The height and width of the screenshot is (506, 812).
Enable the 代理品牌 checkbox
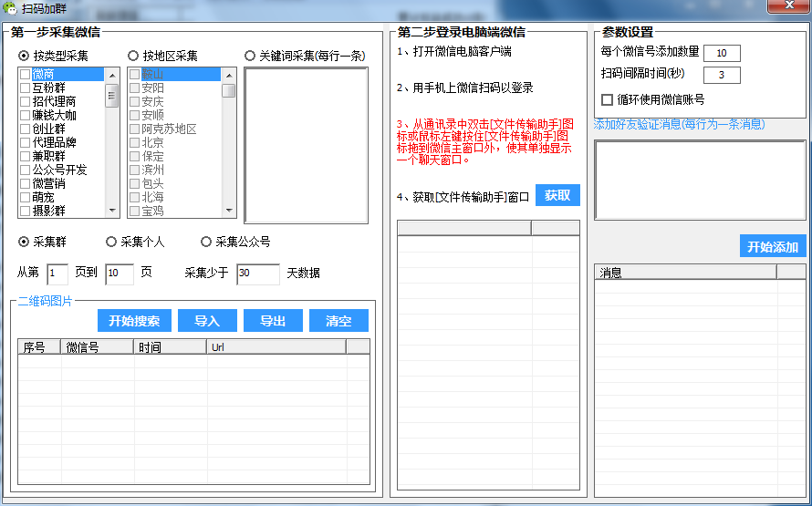(x=25, y=142)
